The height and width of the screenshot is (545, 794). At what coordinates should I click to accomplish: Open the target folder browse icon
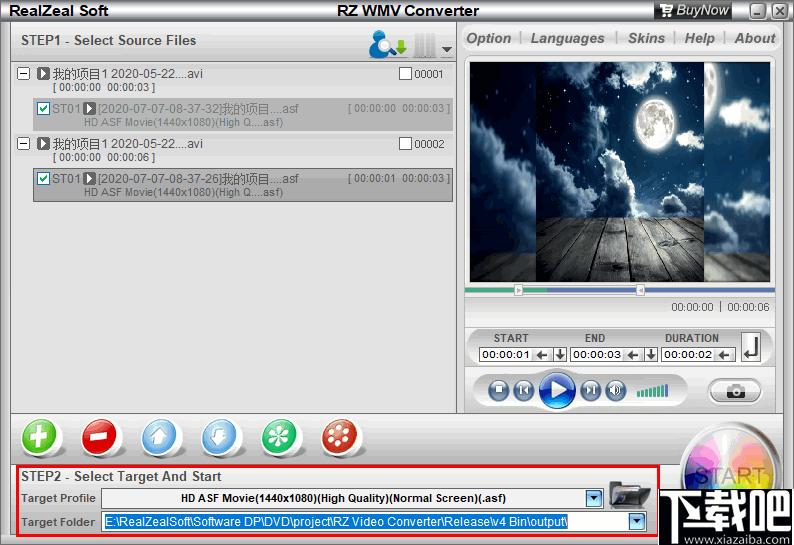tap(629, 495)
